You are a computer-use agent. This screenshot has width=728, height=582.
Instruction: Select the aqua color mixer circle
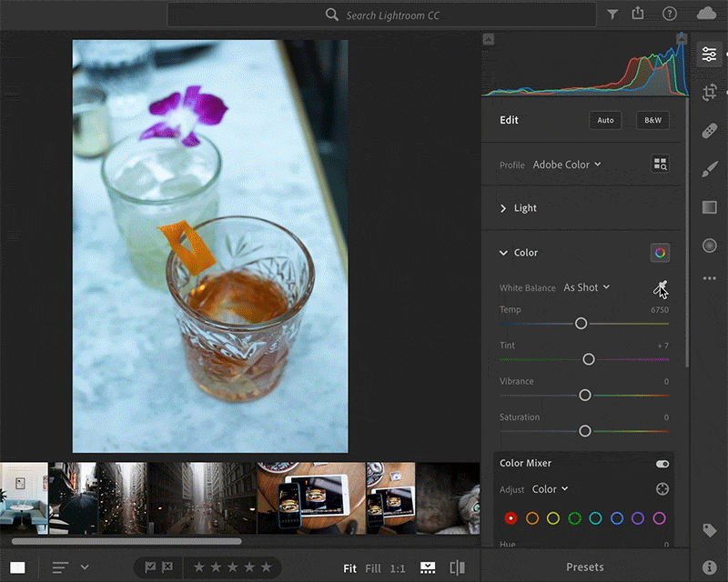pos(595,518)
